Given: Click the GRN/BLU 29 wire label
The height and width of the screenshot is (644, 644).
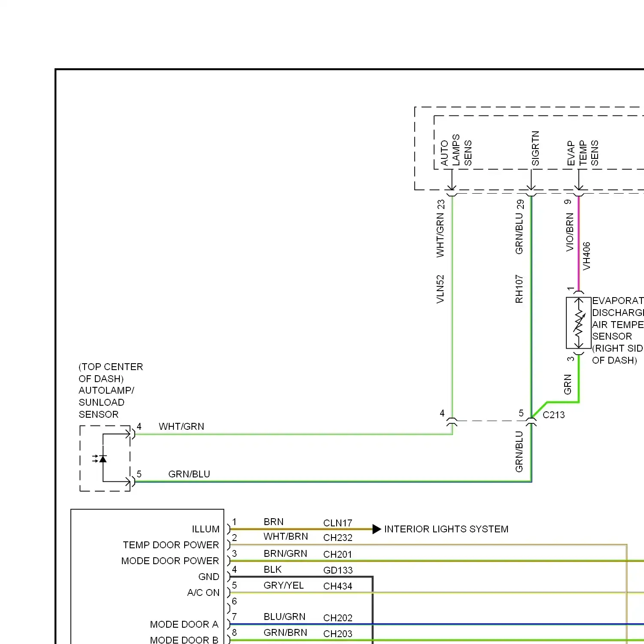Looking at the screenshot, I should pyautogui.click(x=519, y=227).
